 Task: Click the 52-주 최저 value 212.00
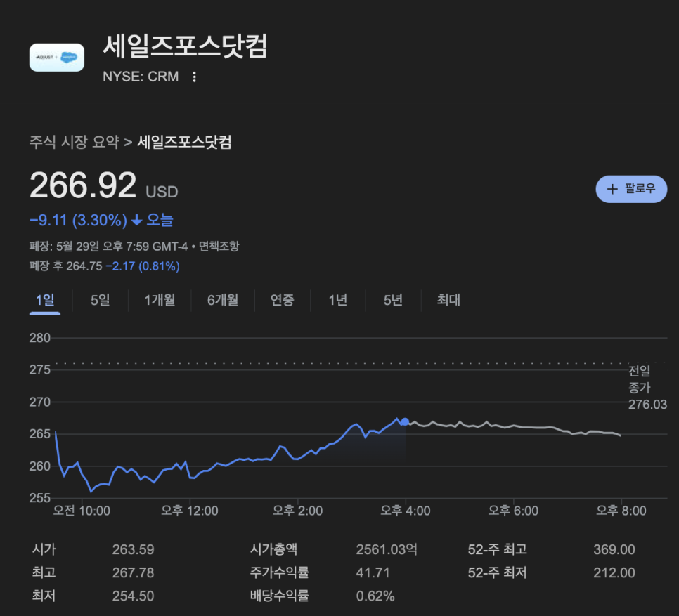tap(614, 572)
